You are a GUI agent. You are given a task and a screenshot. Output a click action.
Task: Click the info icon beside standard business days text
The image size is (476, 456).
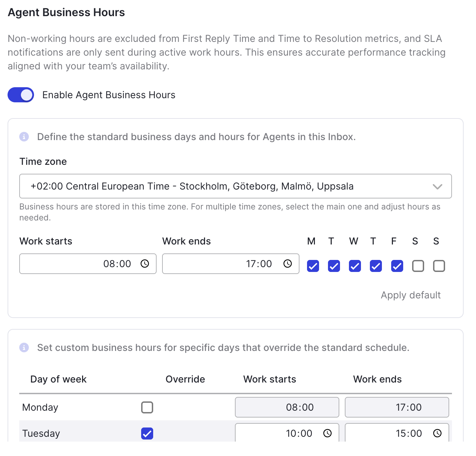(x=24, y=137)
